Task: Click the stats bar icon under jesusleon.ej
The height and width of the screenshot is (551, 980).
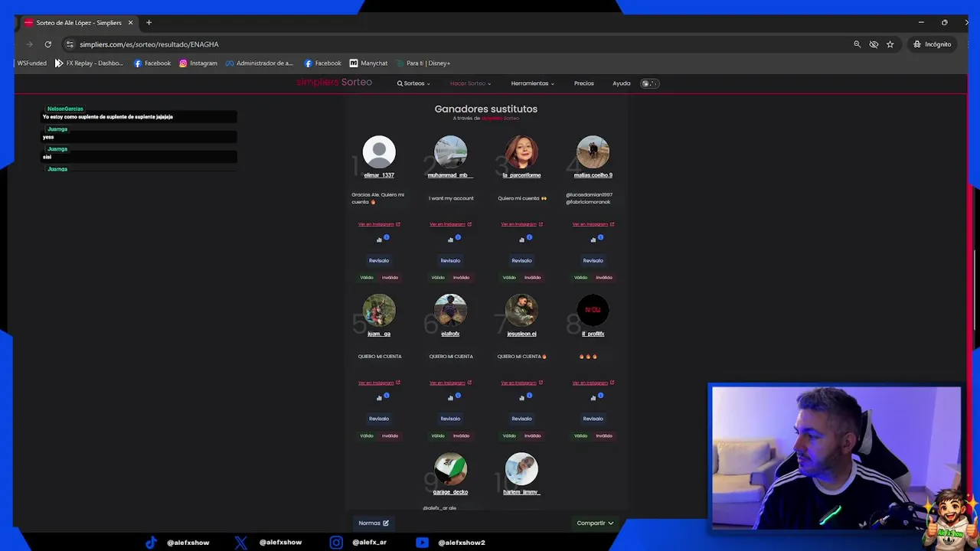Action: [x=521, y=398]
